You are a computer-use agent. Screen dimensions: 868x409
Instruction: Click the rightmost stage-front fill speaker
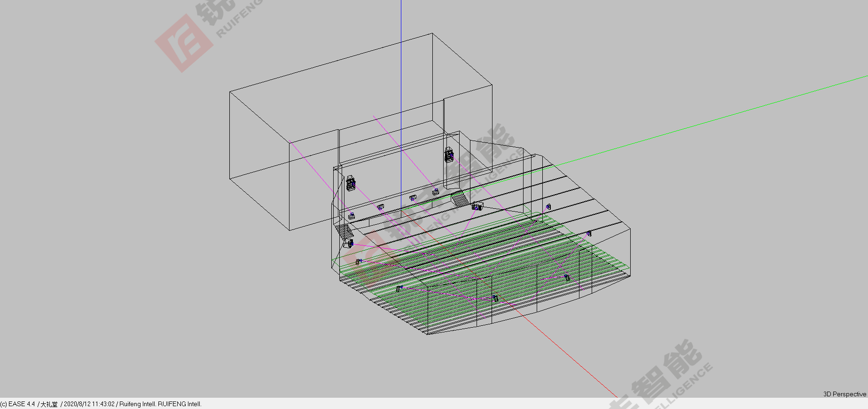pyautogui.click(x=436, y=191)
